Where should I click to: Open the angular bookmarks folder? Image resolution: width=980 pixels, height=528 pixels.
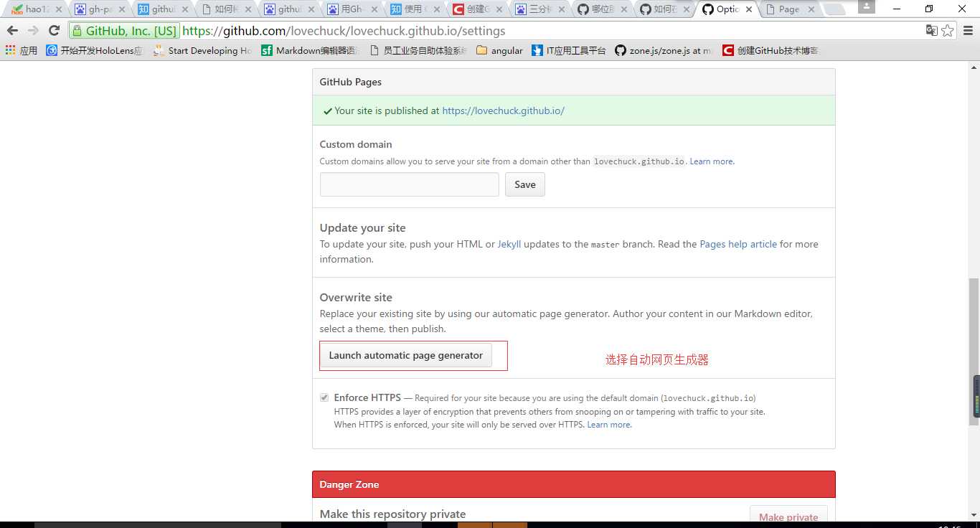point(500,50)
